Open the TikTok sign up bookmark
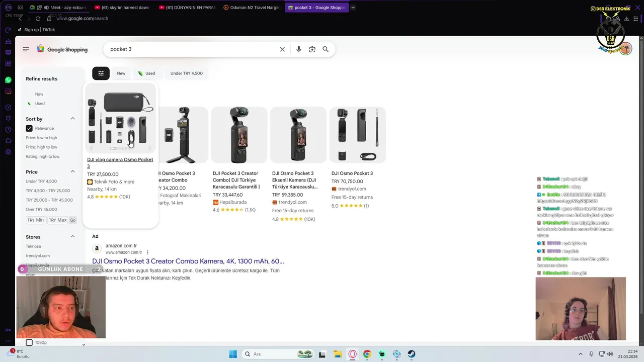 pyautogui.click(x=36, y=30)
